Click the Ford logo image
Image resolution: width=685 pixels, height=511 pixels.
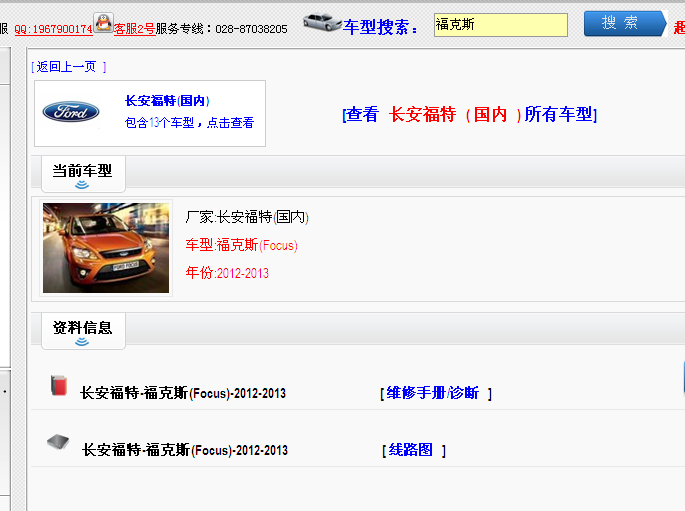point(71,112)
